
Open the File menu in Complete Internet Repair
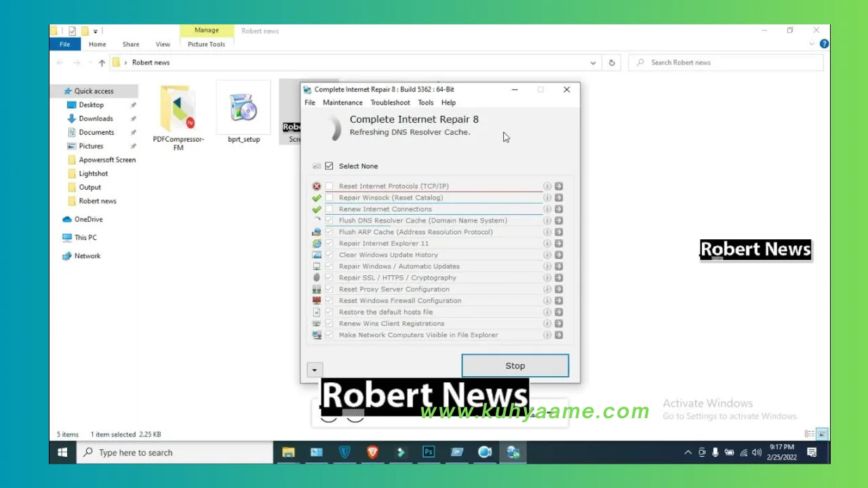point(310,103)
